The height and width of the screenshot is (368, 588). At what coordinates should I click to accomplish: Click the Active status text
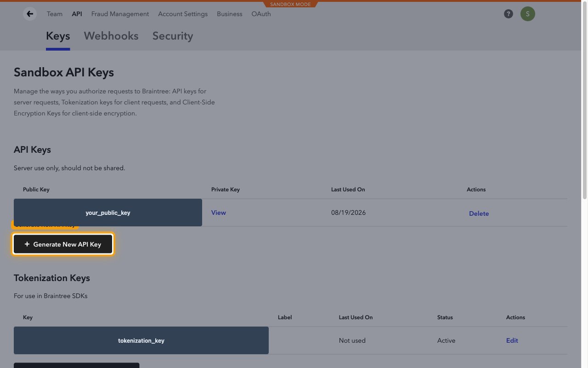(446, 340)
